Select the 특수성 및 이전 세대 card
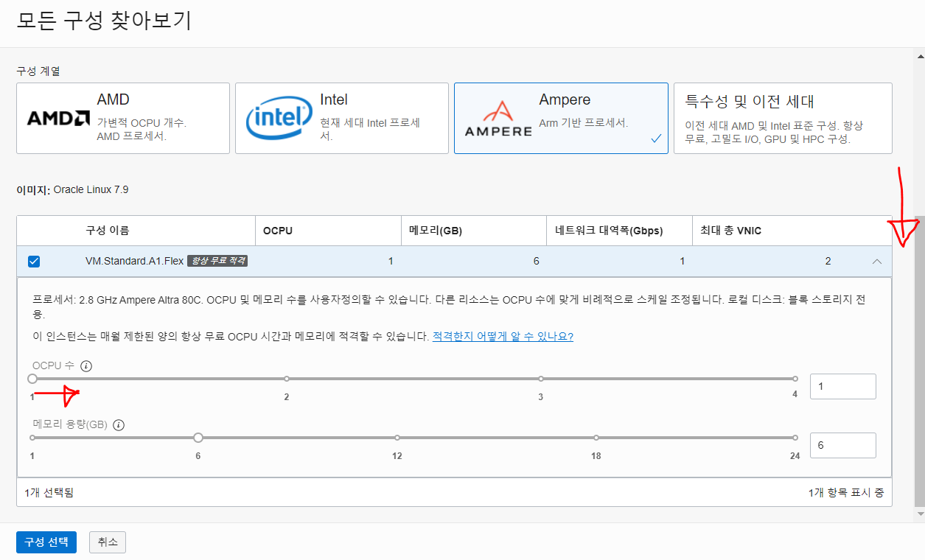The height and width of the screenshot is (560, 925). pos(783,118)
